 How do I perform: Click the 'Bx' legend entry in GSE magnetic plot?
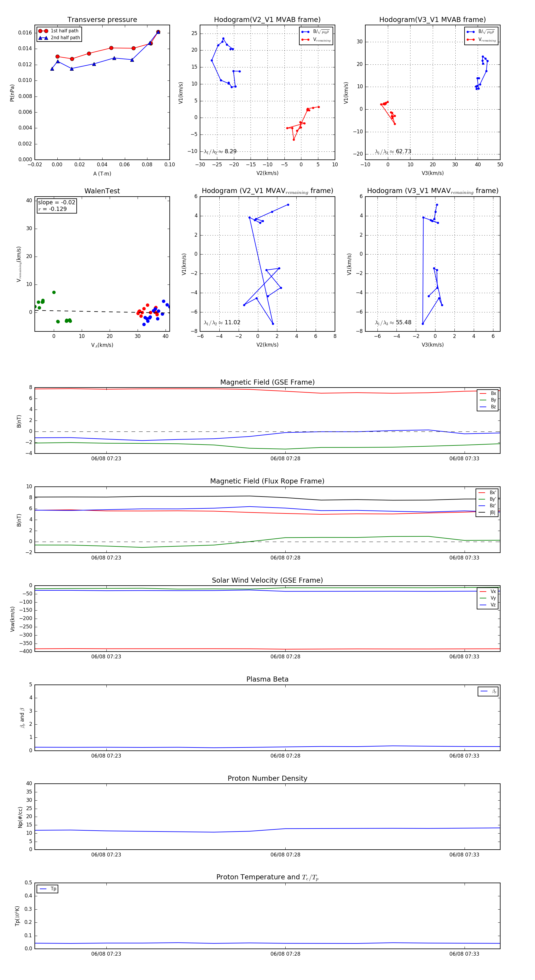[x=488, y=393]
